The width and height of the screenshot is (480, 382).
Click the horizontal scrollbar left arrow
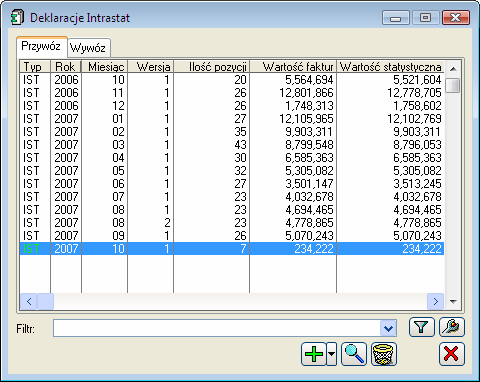29,301
